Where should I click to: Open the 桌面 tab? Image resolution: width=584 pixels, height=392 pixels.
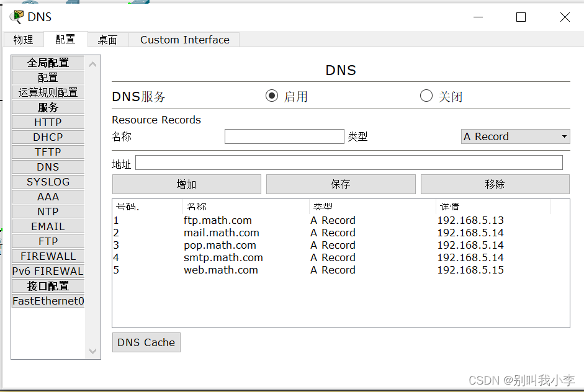pyautogui.click(x=107, y=40)
